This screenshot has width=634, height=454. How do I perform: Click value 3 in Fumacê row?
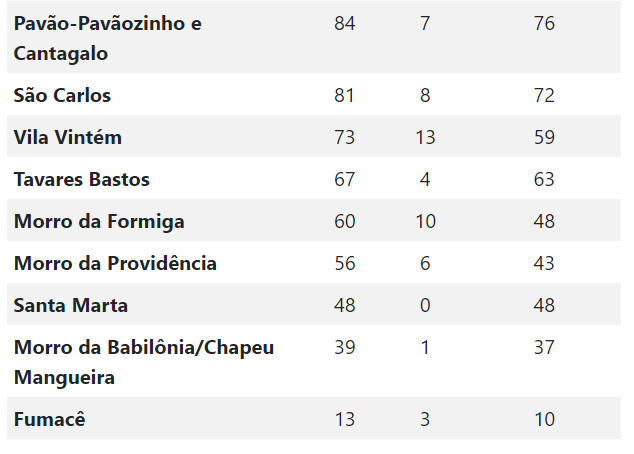[425, 419]
